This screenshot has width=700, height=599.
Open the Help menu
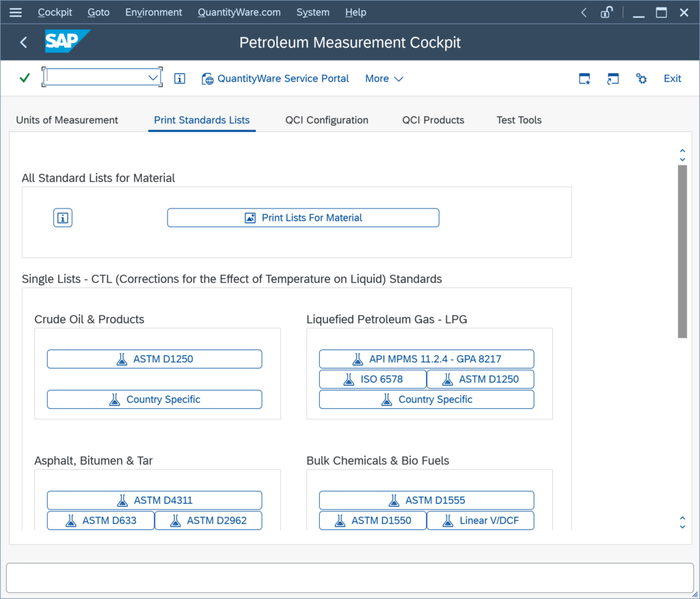pos(355,12)
